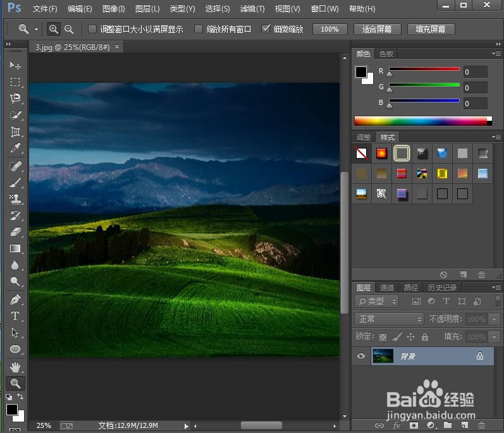Toggle lock image pixels brush icon
The image size is (504, 433).
[397, 337]
